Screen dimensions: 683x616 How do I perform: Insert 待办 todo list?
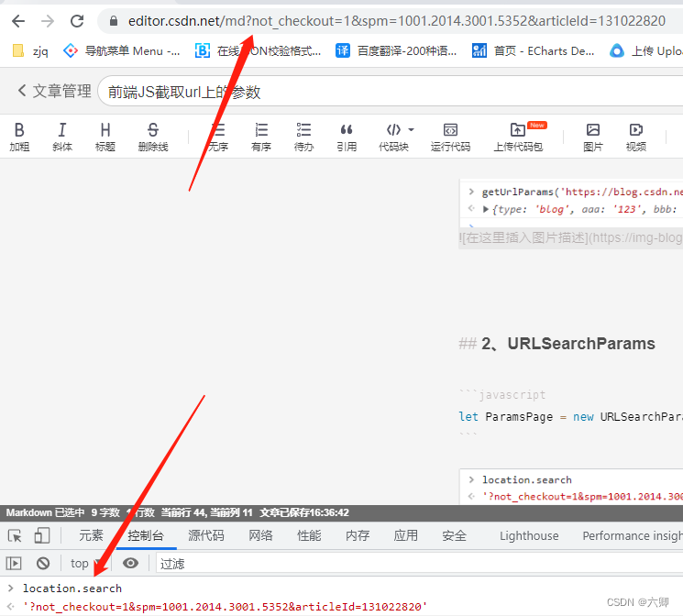[x=303, y=137]
